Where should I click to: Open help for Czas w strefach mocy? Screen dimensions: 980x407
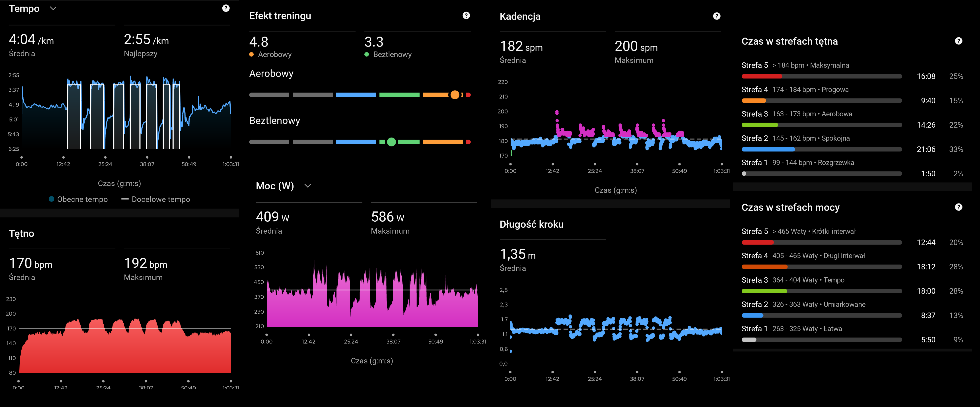[958, 207]
